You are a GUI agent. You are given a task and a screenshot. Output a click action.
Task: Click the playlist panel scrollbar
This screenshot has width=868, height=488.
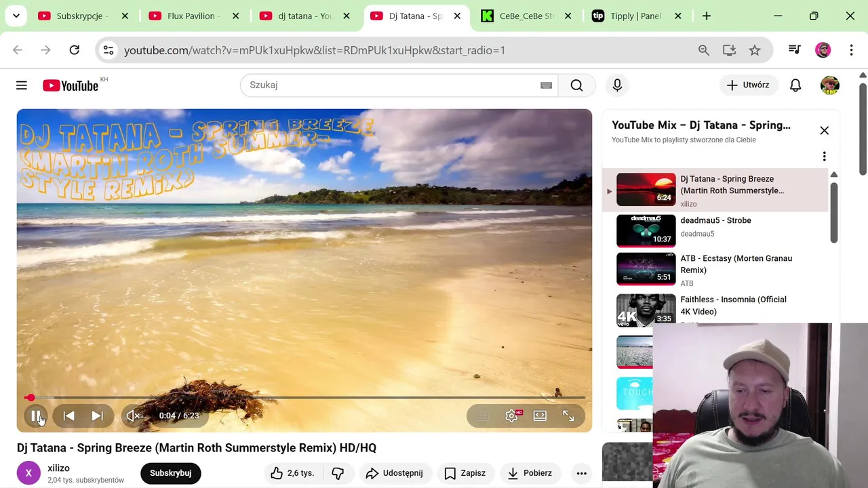tap(834, 212)
